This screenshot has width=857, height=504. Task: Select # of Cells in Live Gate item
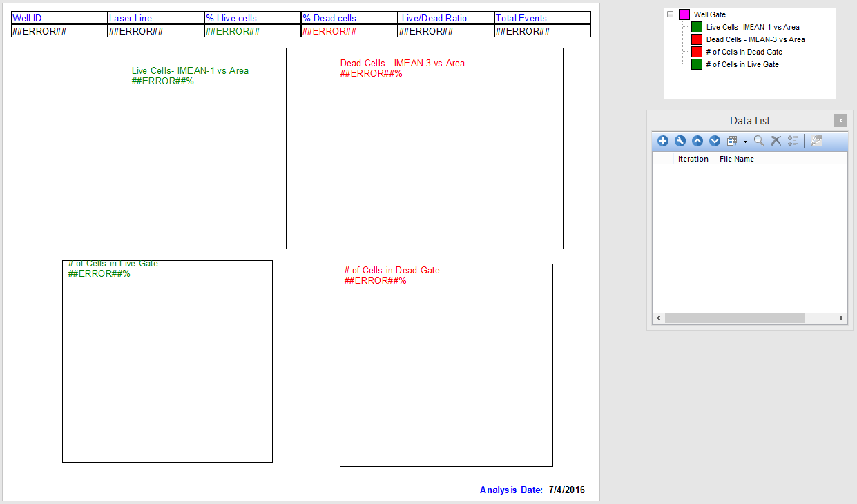(742, 64)
